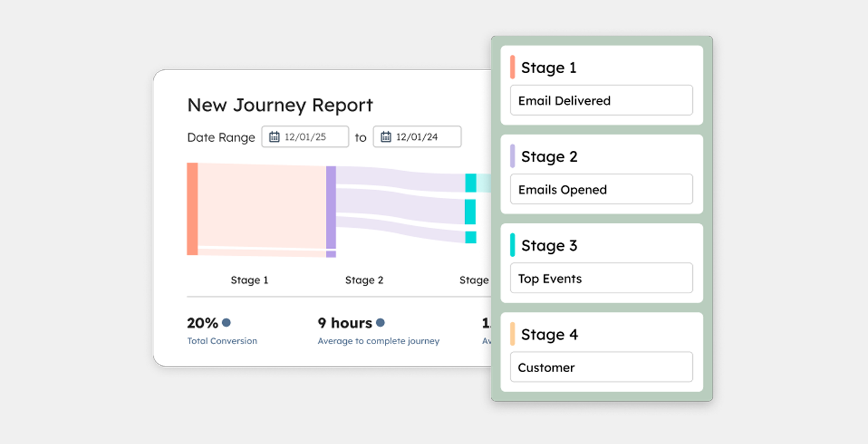Screen dimensions: 868x444
Task: Select the Customer field under Stage 4
Action: coord(601,368)
